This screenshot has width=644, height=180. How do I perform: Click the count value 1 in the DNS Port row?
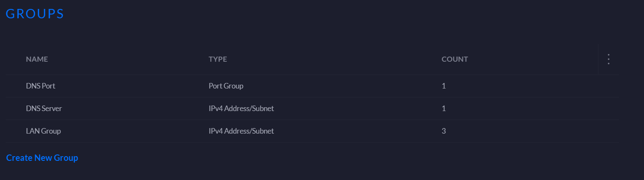pyautogui.click(x=444, y=86)
